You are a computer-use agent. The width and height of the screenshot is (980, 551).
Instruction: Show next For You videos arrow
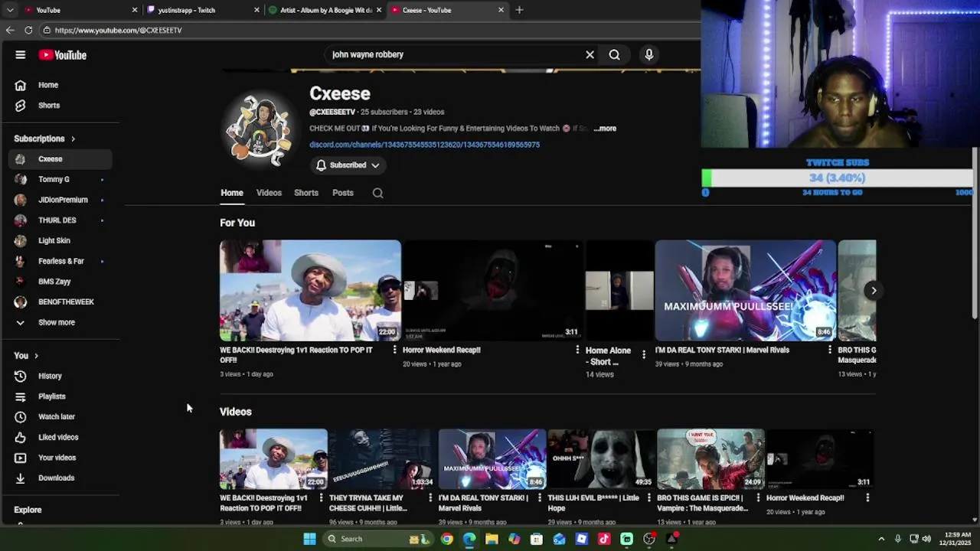pos(874,290)
